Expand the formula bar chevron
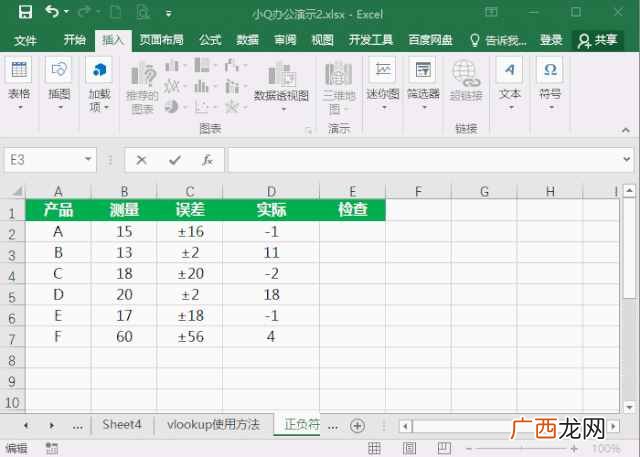640x457 pixels. click(x=627, y=159)
